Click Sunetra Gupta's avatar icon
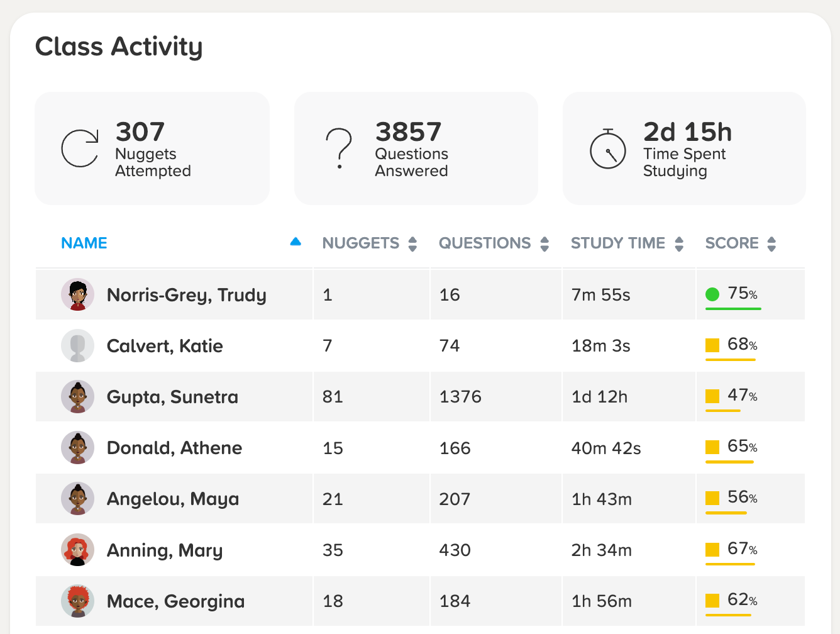 coord(78,396)
